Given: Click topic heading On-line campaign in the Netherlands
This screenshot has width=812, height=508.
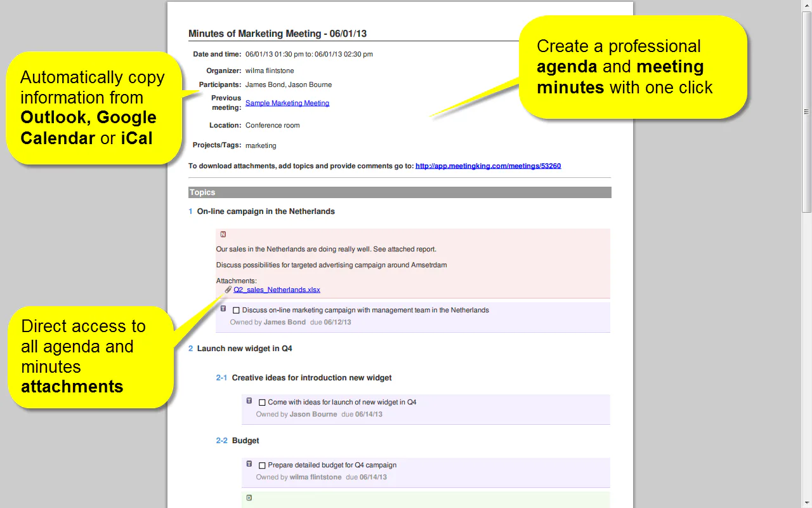Looking at the screenshot, I should coord(266,211).
